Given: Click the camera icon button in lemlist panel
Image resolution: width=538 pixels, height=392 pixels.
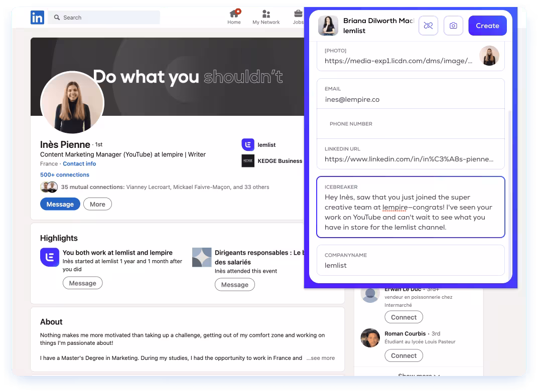Looking at the screenshot, I should (x=453, y=26).
